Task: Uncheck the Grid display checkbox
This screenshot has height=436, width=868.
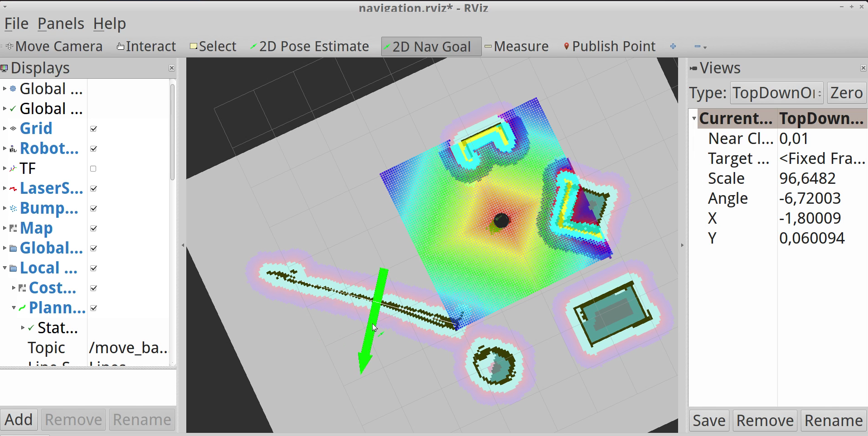Action: pos(93,129)
